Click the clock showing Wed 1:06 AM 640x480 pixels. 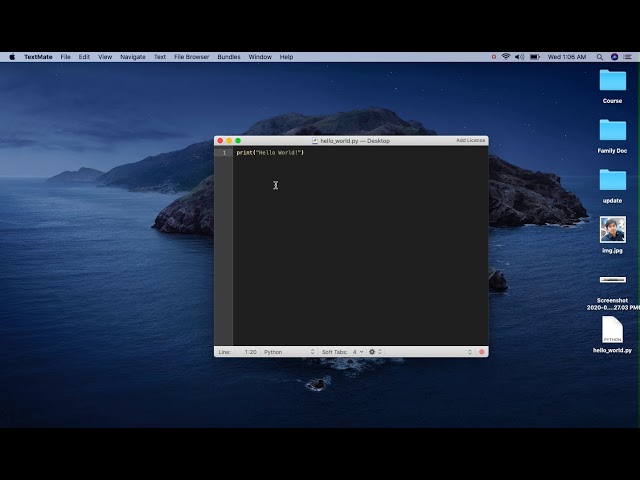pyautogui.click(x=567, y=57)
